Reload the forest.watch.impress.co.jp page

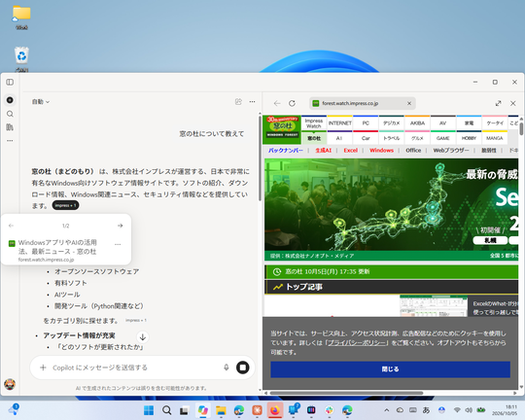tap(292, 103)
